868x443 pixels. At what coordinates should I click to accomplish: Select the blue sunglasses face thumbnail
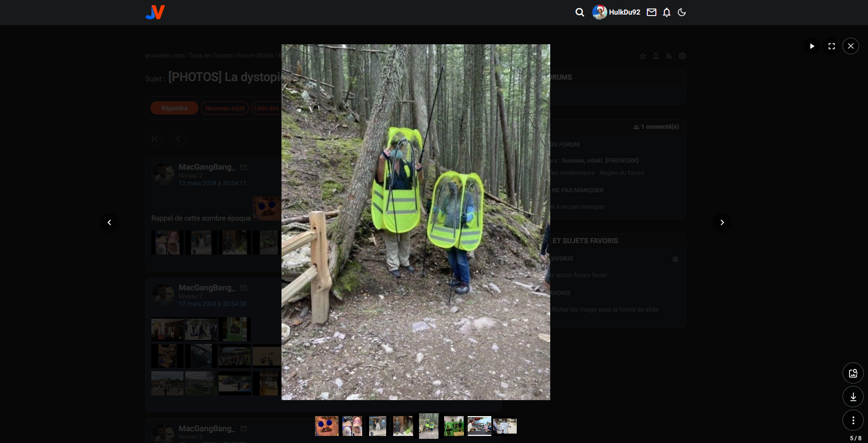coord(326,426)
